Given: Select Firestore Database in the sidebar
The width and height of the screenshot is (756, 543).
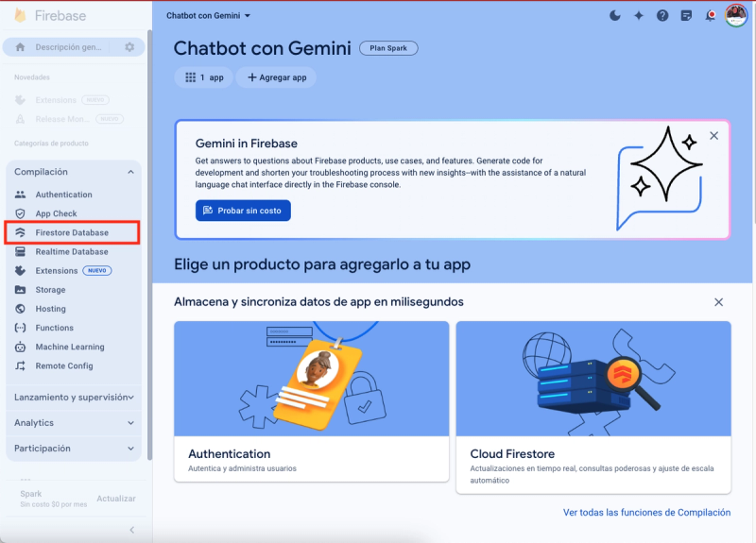Looking at the screenshot, I should click(x=72, y=232).
